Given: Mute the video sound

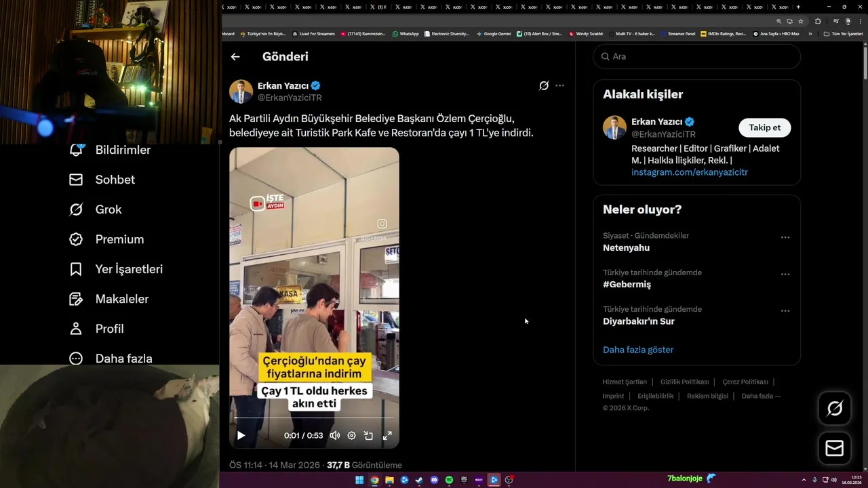Looking at the screenshot, I should (x=334, y=436).
